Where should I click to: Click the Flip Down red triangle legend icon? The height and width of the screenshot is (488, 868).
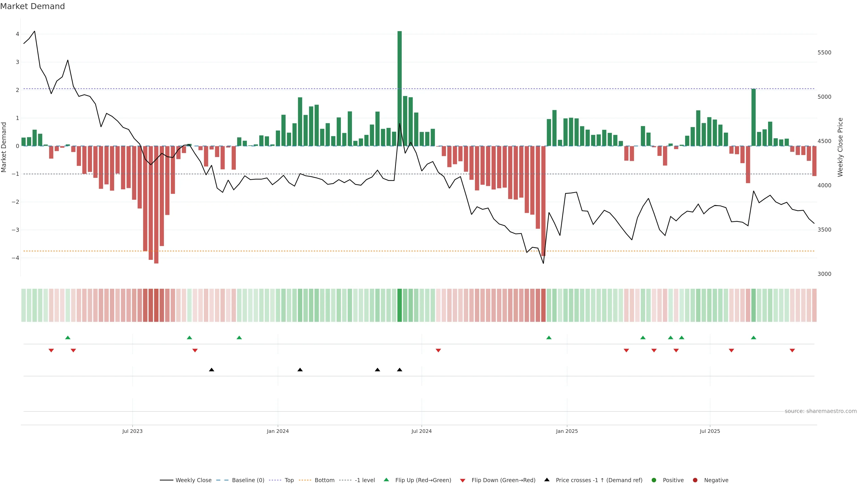pos(463,480)
